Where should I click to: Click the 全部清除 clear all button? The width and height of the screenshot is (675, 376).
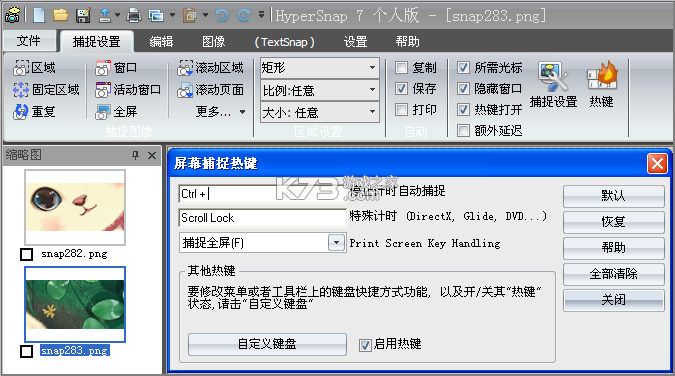(613, 274)
